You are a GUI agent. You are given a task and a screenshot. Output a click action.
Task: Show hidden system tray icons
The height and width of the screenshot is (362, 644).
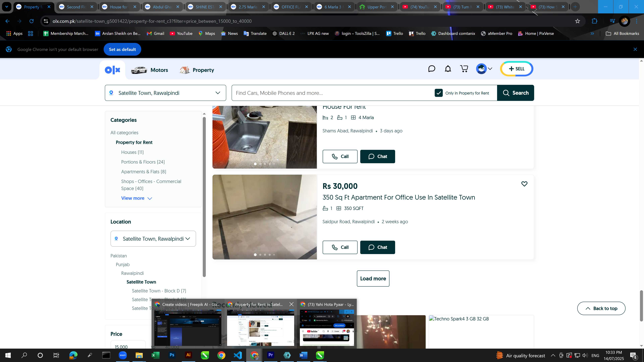[x=553, y=355]
